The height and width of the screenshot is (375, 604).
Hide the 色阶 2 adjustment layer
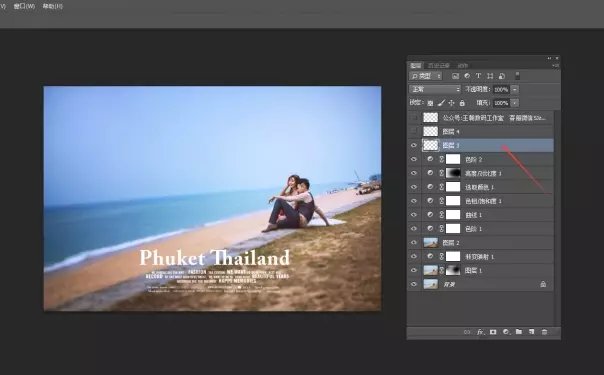click(x=414, y=159)
